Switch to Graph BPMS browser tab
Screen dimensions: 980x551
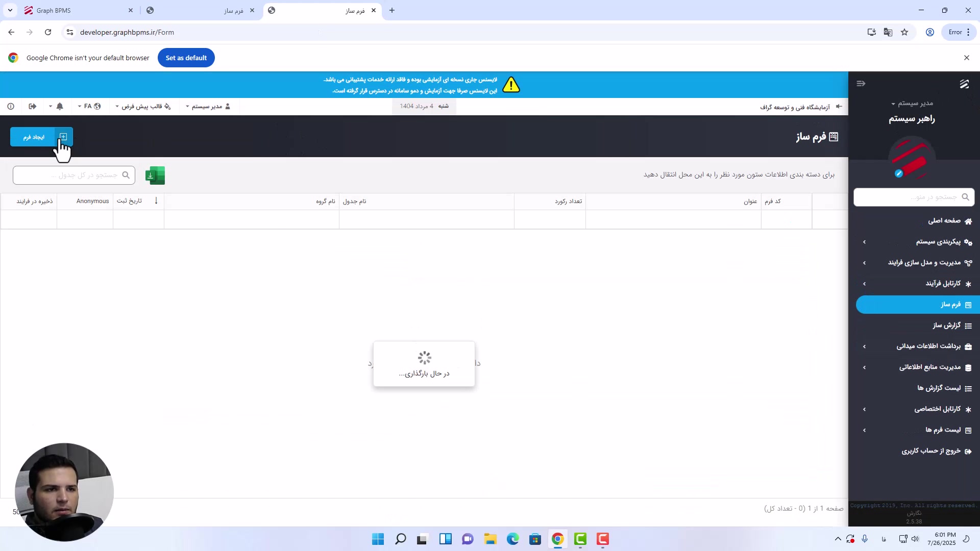[x=77, y=10]
